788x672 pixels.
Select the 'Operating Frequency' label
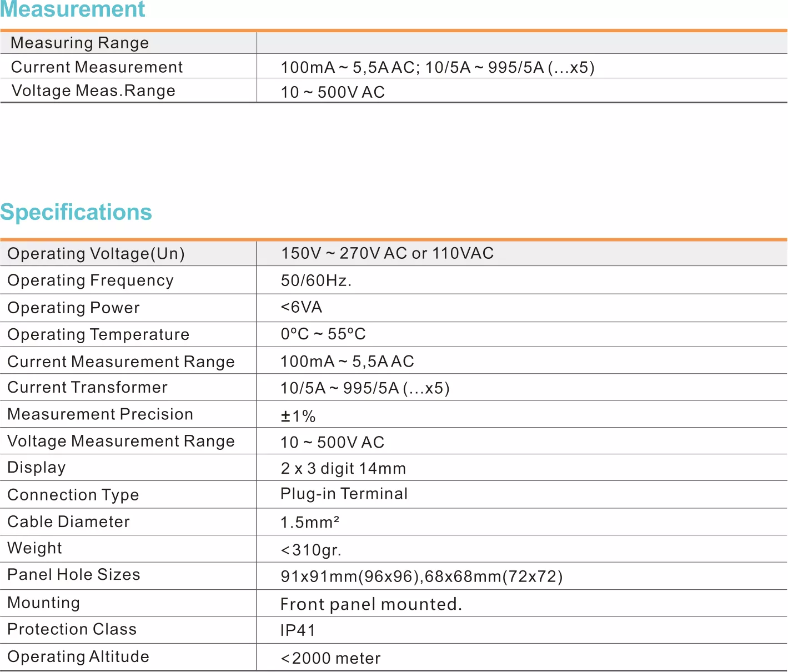click(x=91, y=280)
